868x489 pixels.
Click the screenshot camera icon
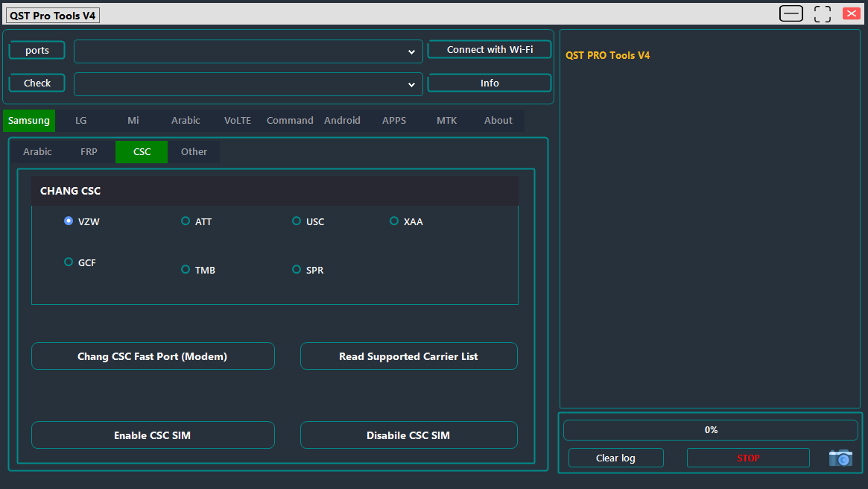click(x=840, y=458)
